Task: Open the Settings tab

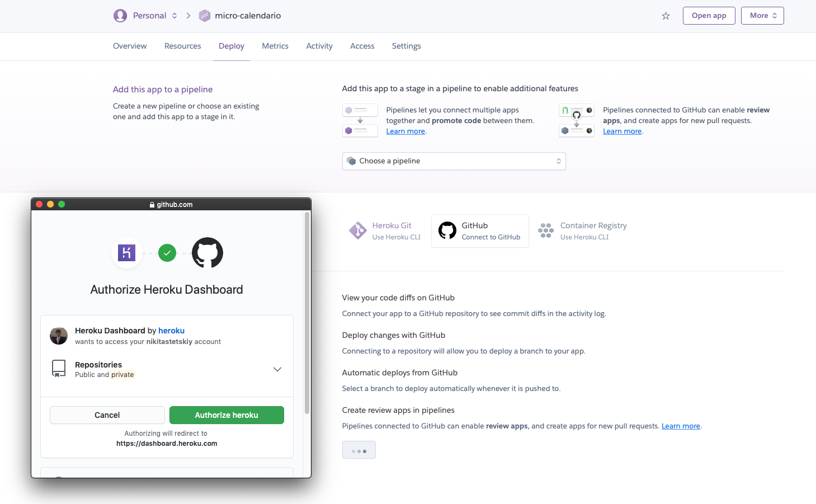Action: tap(407, 46)
